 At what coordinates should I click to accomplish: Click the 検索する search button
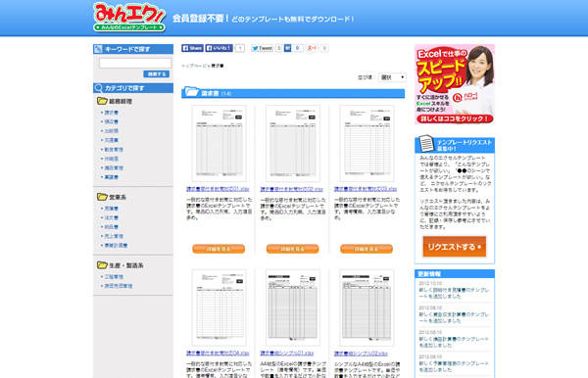pyautogui.click(x=157, y=74)
